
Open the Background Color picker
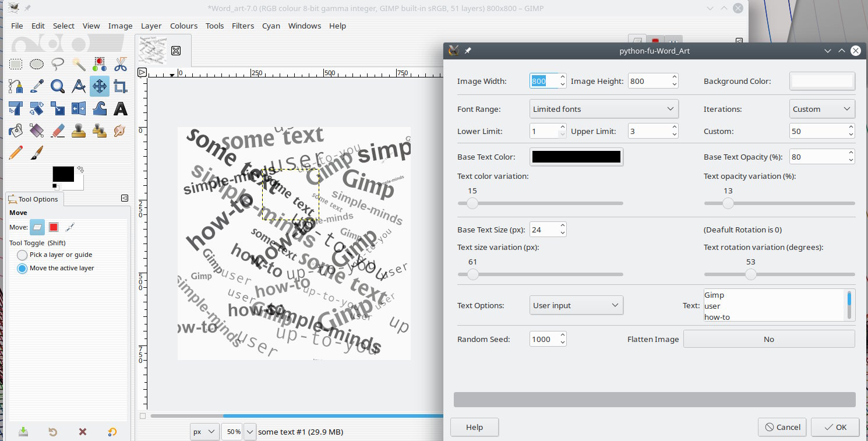coord(822,81)
